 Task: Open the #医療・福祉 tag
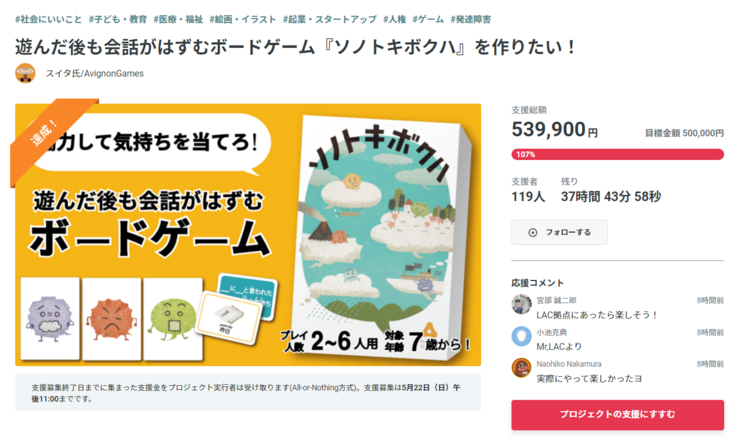click(x=179, y=19)
